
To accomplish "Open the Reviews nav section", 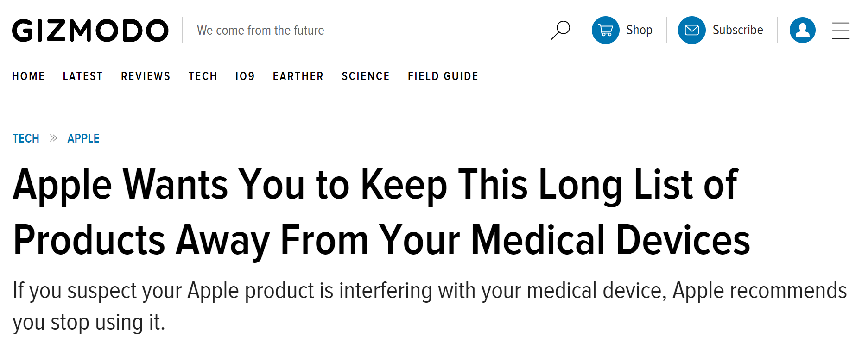I will [146, 76].
